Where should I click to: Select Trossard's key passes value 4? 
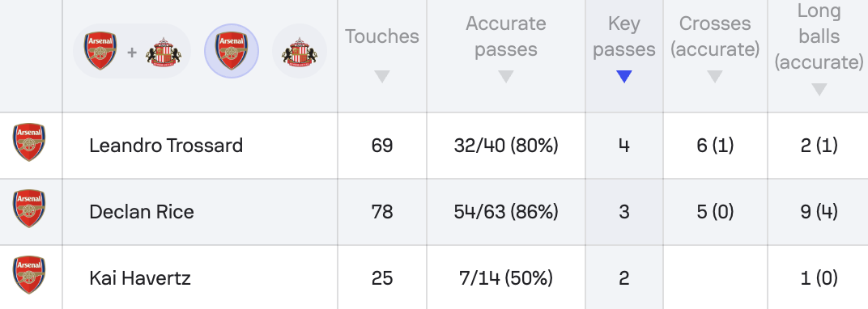click(x=623, y=146)
